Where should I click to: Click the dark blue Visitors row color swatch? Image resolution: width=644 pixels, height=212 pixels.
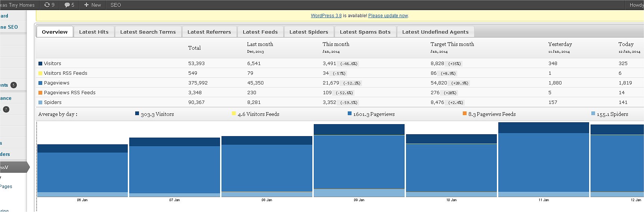coord(40,64)
